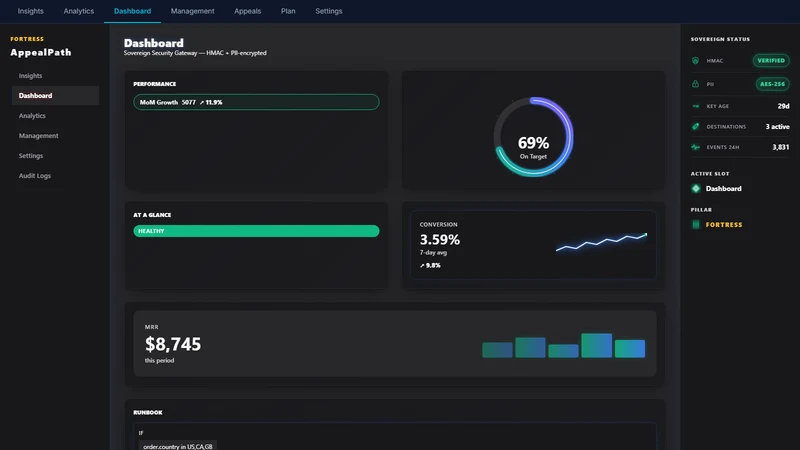This screenshot has width=800, height=450.
Task: Open Insights in the sidebar
Action: 55,76
